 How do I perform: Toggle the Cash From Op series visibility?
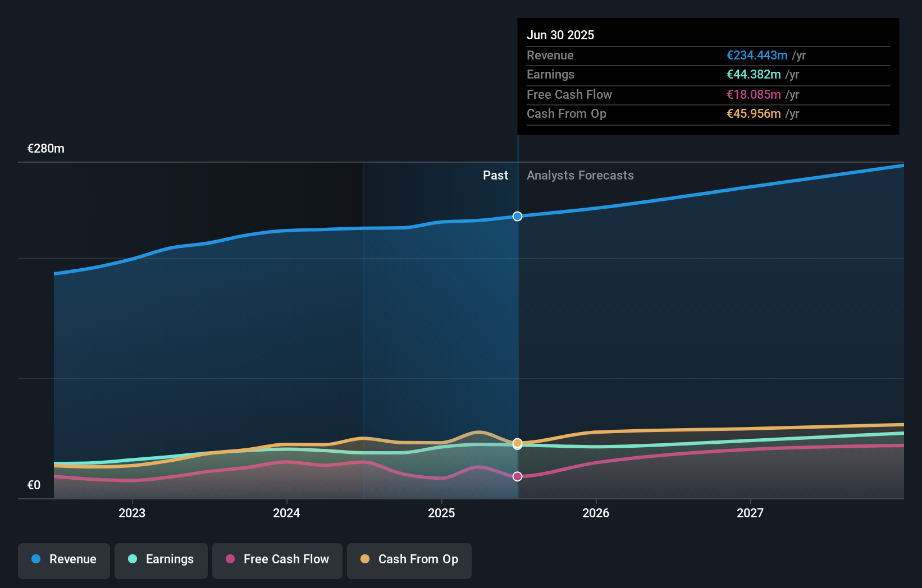409,559
